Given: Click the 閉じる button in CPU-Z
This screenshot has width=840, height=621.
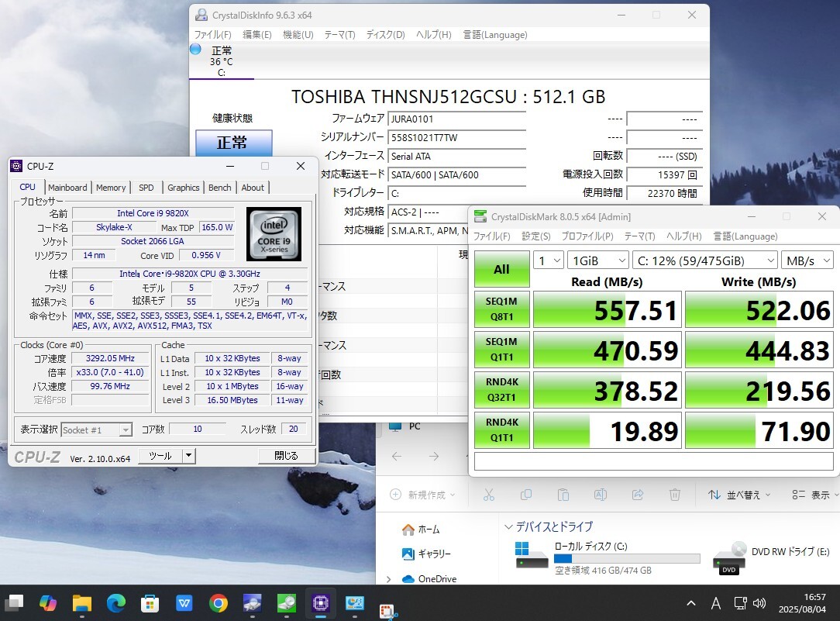Looking at the screenshot, I should [286, 456].
